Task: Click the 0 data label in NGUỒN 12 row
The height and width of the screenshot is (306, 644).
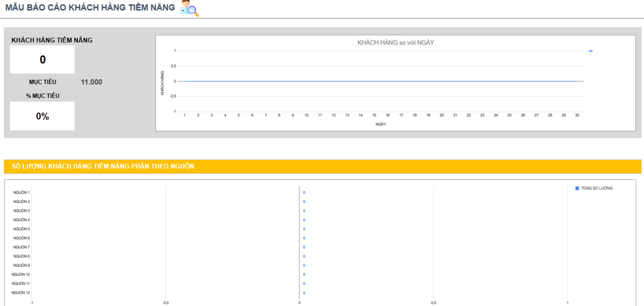Action: 304,293
